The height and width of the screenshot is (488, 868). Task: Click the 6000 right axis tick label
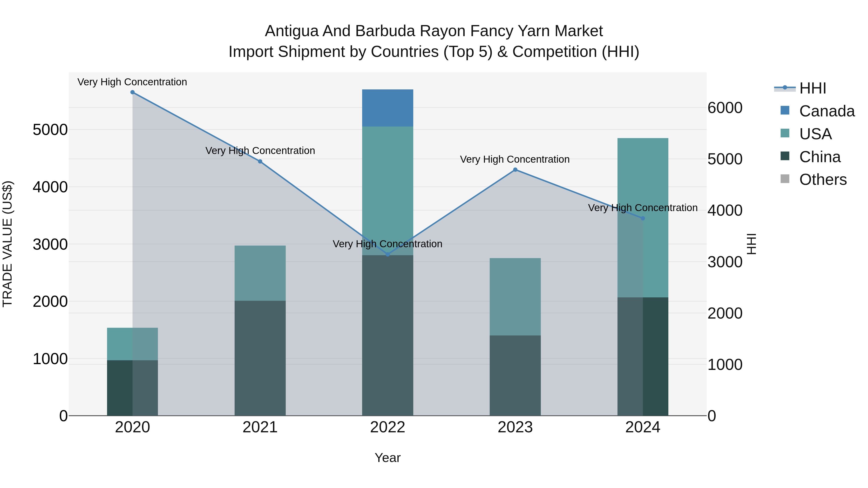click(x=725, y=108)
